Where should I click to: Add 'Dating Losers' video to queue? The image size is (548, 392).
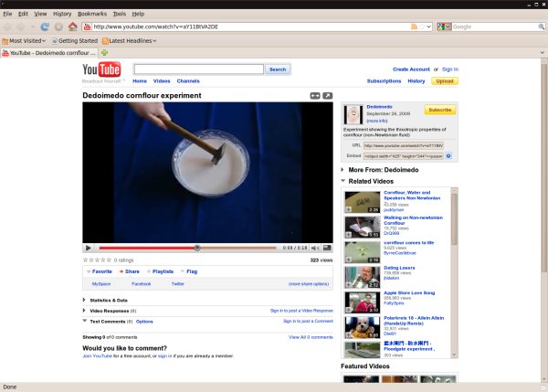pos(349,285)
